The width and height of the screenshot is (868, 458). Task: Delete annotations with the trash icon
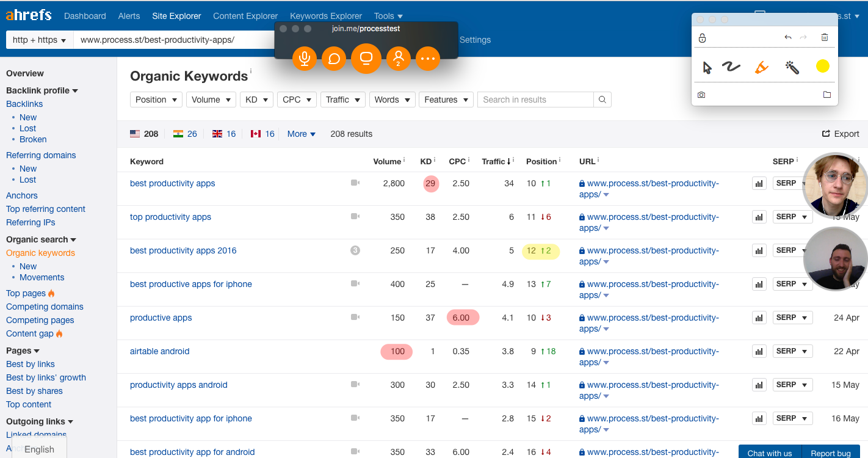[825, 37]
